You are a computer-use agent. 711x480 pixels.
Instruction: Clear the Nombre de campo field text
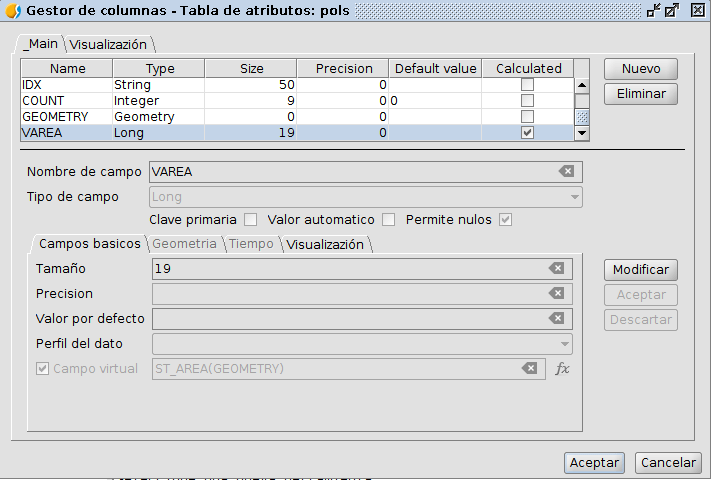[x=567, y=172]
